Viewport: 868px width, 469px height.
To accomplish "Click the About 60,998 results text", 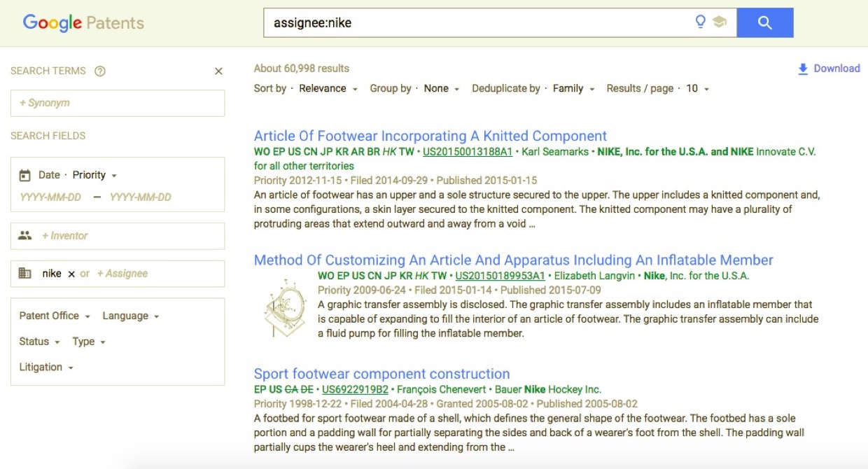I will [x=302, y=69].
